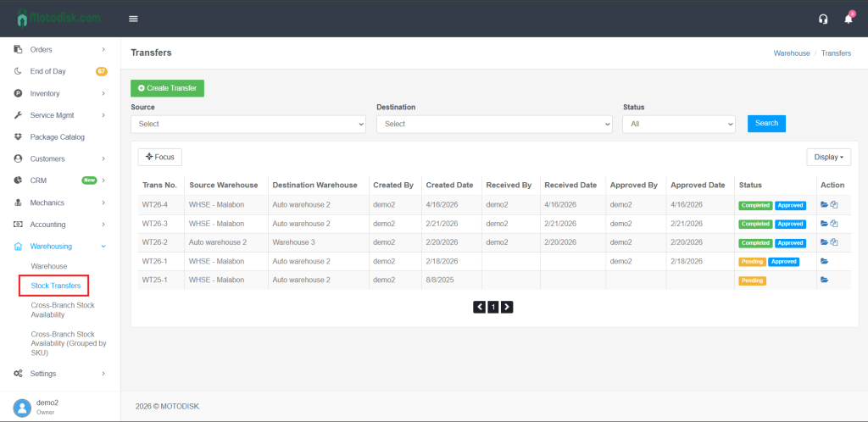Click the Warehouse breadcrumb link
Image resolution: width=868 pixels, height=422 pixels.
pyautogui.click(x=792, y=53)
